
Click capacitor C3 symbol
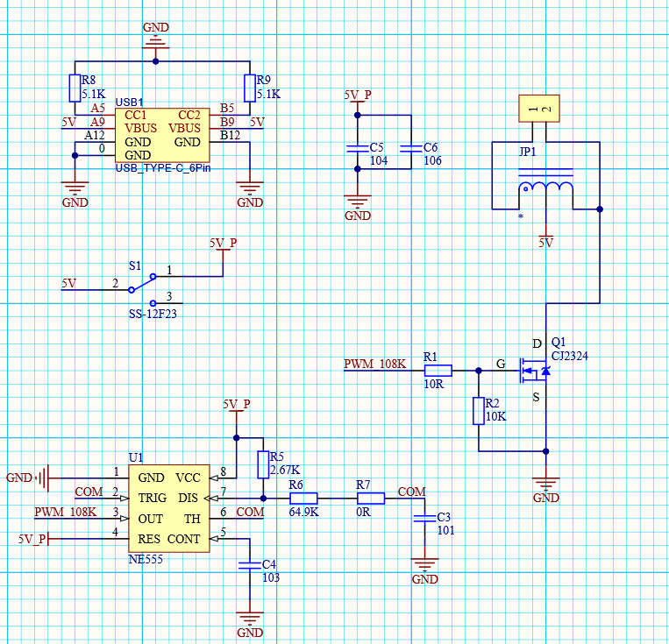[425, 518]
